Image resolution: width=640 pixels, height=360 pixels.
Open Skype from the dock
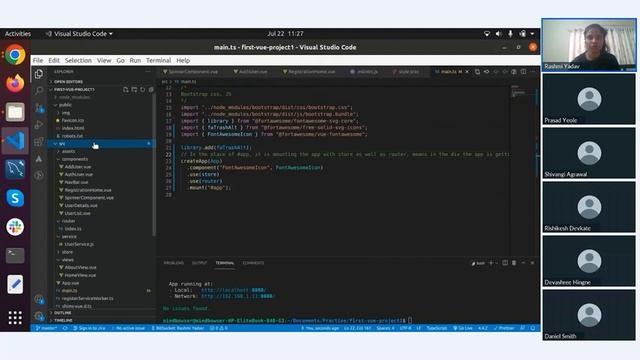click(x=15, y=198)
